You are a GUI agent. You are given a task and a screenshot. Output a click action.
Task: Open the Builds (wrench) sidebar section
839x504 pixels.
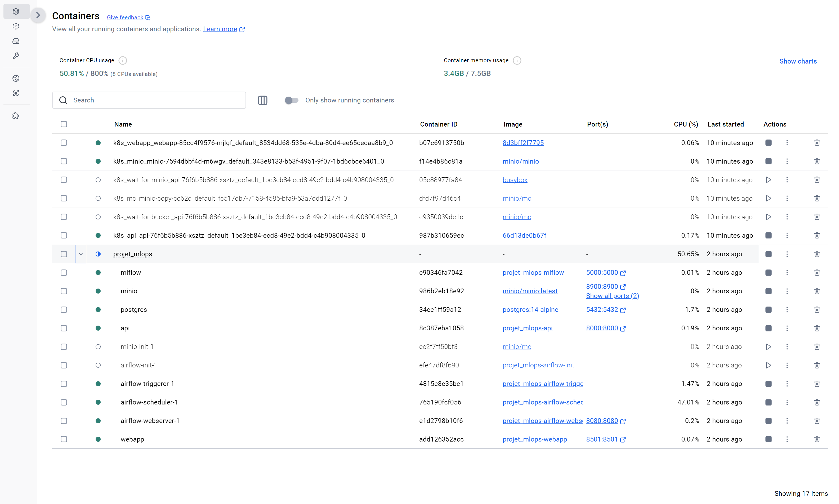[16, 56]
